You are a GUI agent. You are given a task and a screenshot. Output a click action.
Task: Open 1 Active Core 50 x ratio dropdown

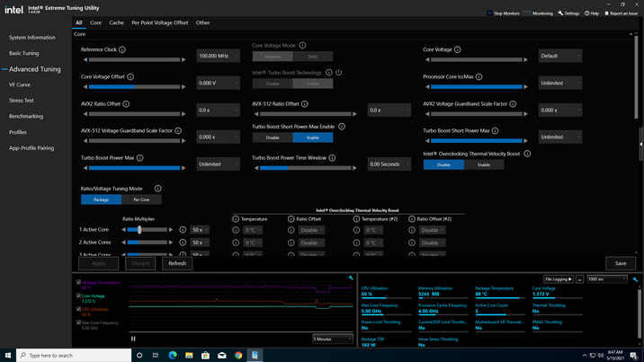pos(200,230)
